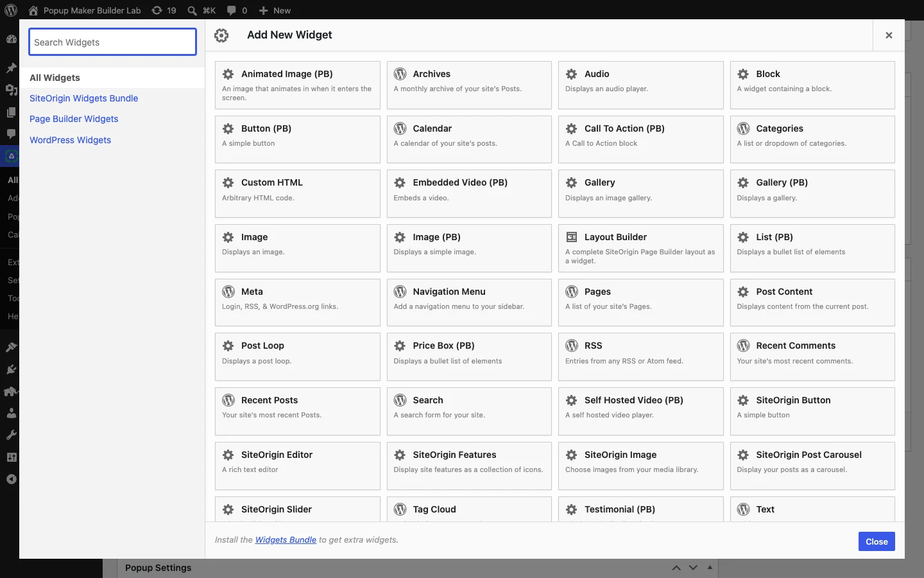The width and height of the screenshot is (924, 578).
Task: Add the List (PB) widget title
Action: pyautogui.click(x=774, y=237)
